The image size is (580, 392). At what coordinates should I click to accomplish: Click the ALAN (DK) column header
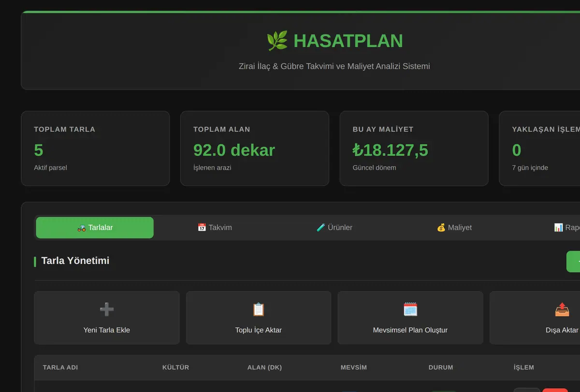(264, 367)
